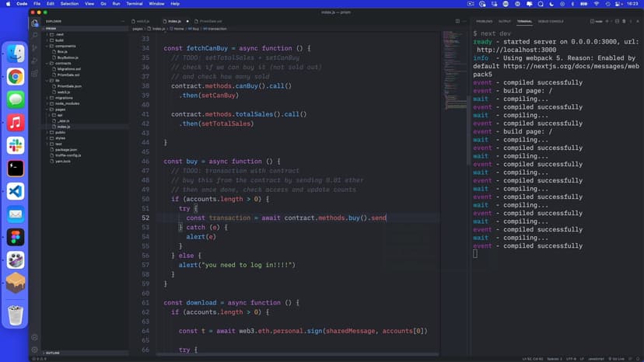The image size is (644, 362).
Task: Open the Search view in activity bar
Action: [x=35, y=35]
